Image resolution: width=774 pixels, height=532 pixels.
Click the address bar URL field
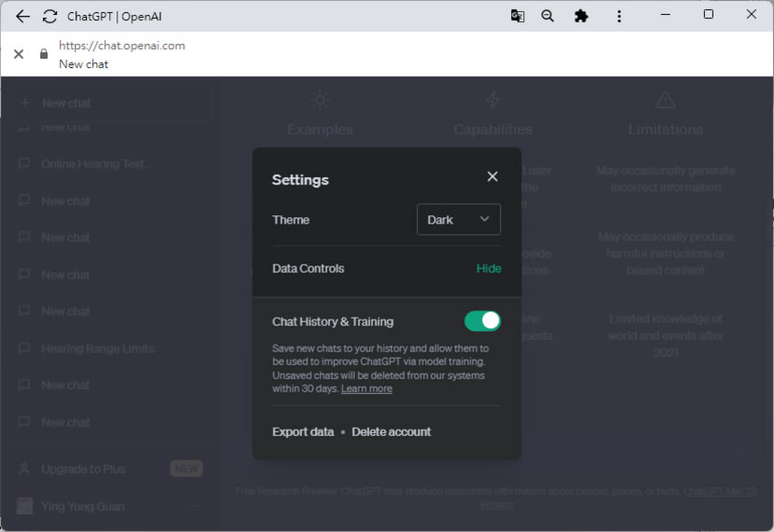[121, 46]
